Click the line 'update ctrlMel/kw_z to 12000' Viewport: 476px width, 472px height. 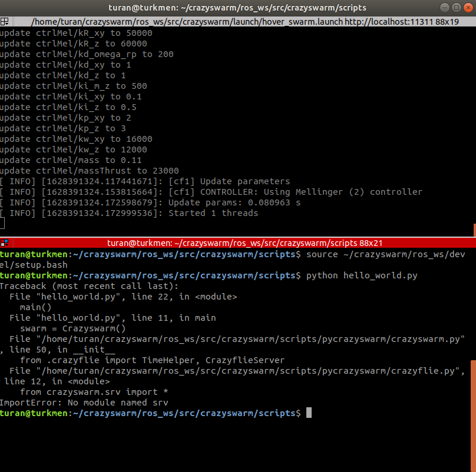(x=74, y=150)
